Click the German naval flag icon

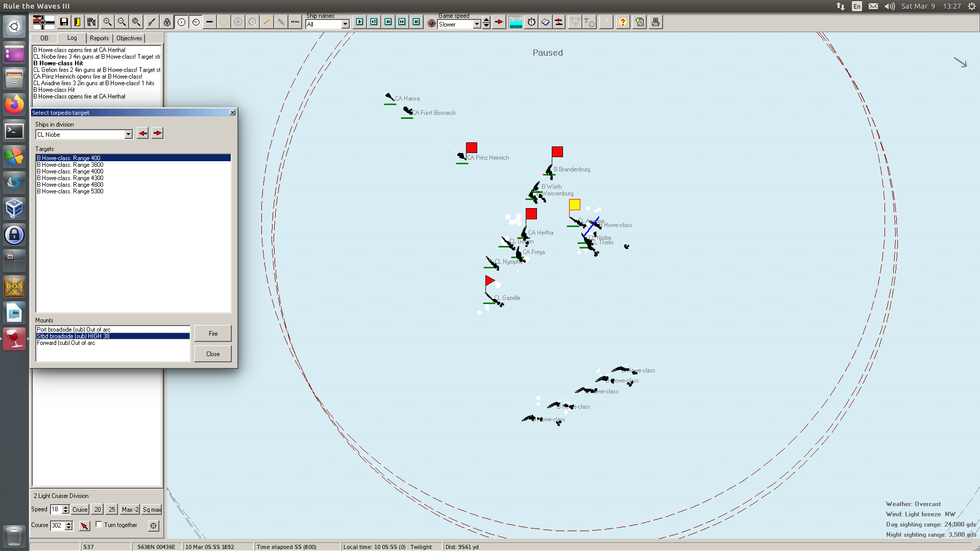click(43, 22)
